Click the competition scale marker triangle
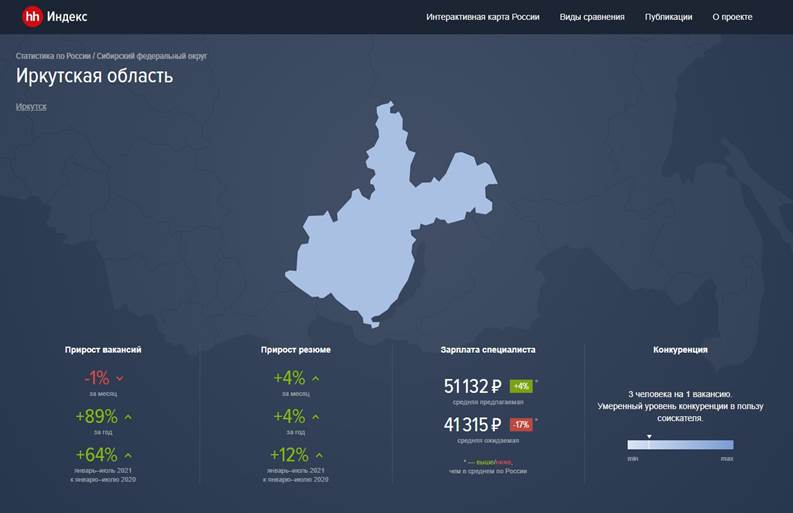 click(649, 436)
